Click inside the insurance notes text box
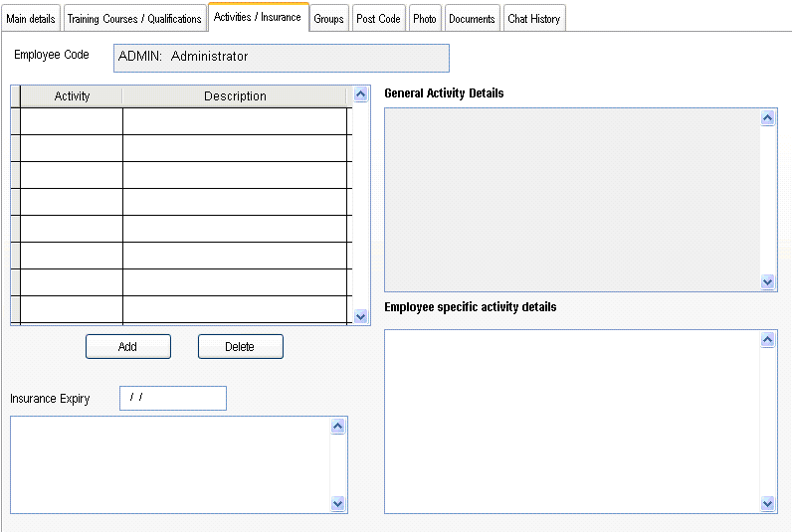Screen dimensions: 792x532 click(x=169, y=464)
